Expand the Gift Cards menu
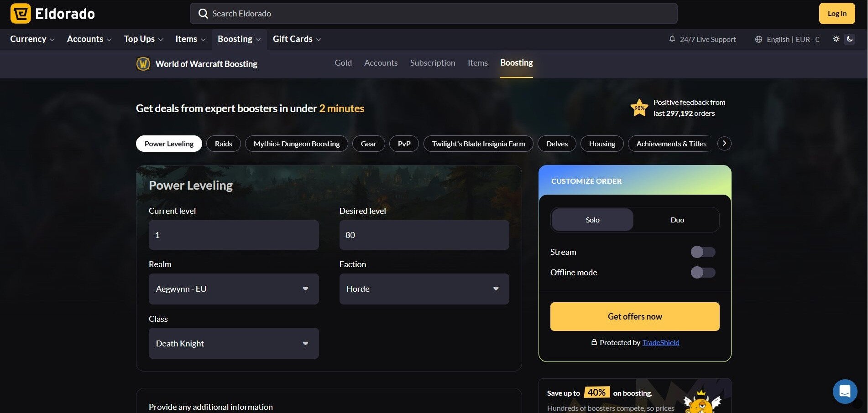 tap(297, 39)
